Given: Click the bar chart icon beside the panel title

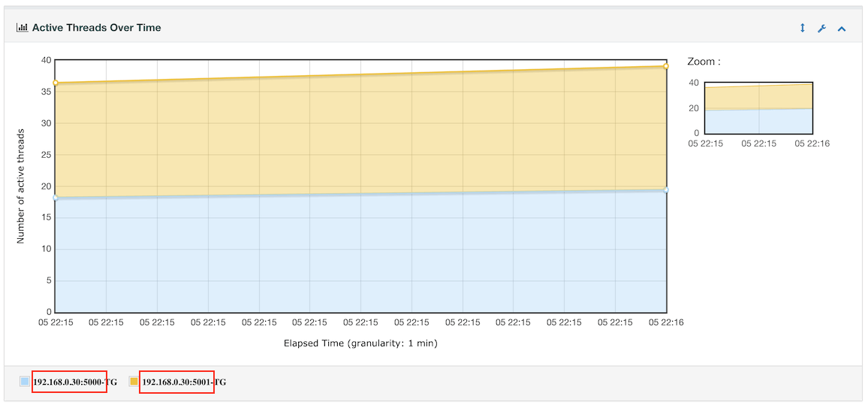Looking at the screenshot, I should [x=22, y=28].
